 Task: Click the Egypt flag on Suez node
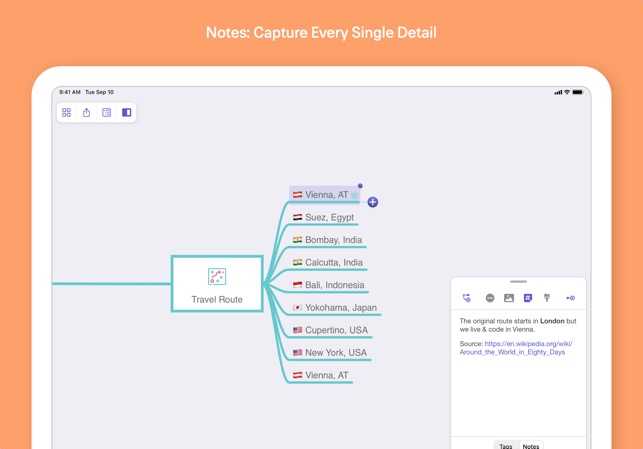click(x=297, y=217)
